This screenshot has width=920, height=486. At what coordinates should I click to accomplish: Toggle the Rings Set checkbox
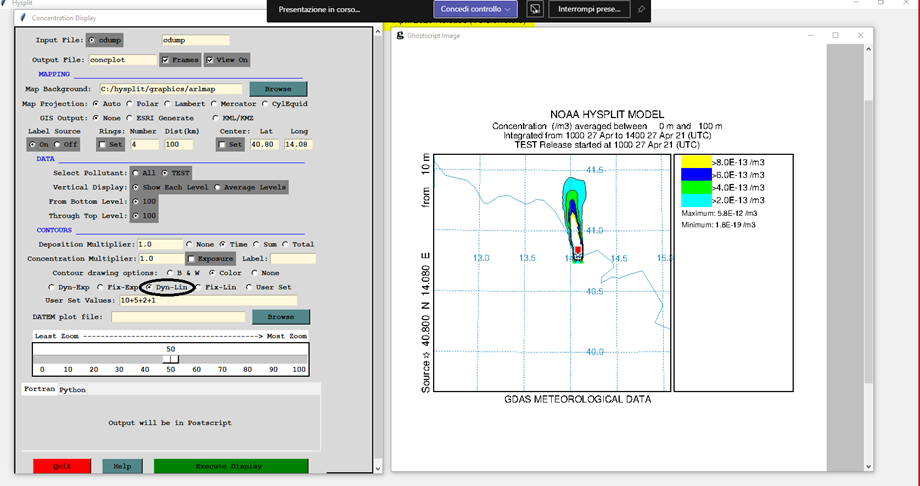coord(102,144)
